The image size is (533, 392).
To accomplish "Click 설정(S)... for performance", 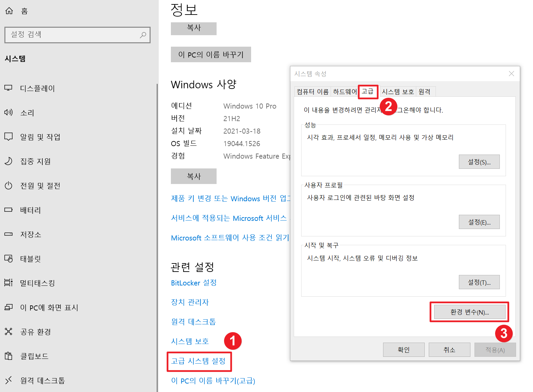I will 479,162.
